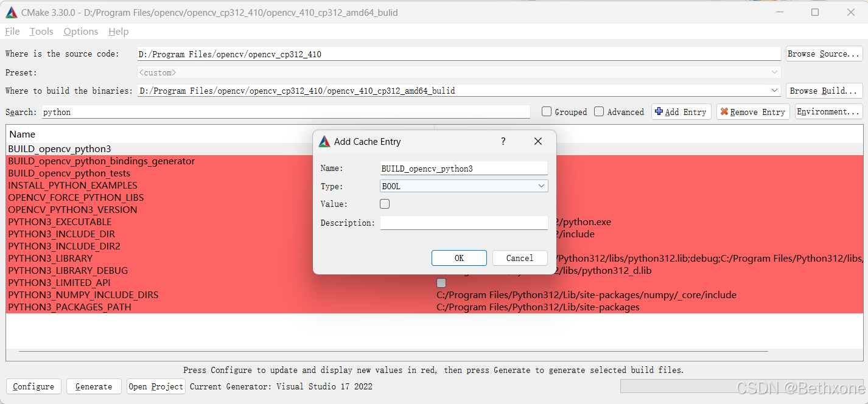
Task: Click the Lib/site-packages value of PYTHON3_PACKAGES_PATH
Action: pos(538,307)
